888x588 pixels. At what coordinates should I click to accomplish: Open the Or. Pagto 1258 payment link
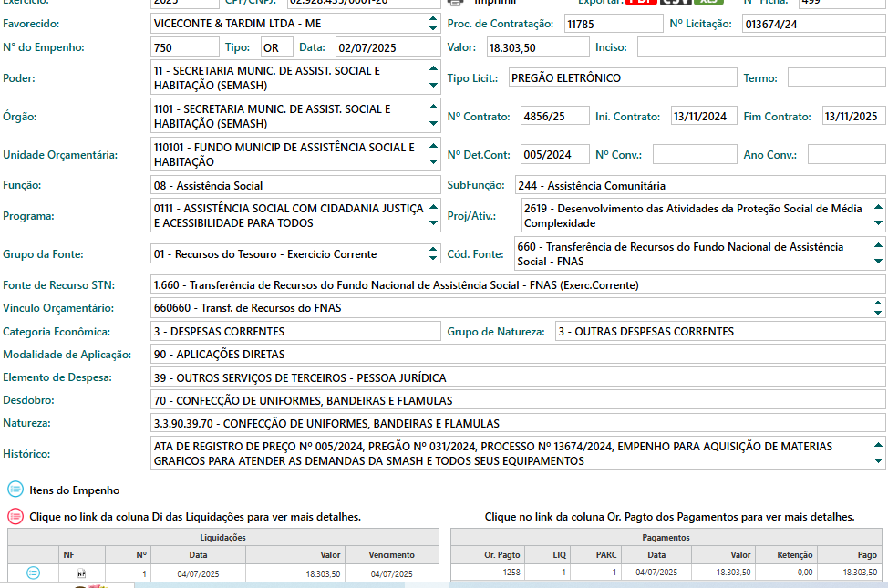tap(511, 573)
